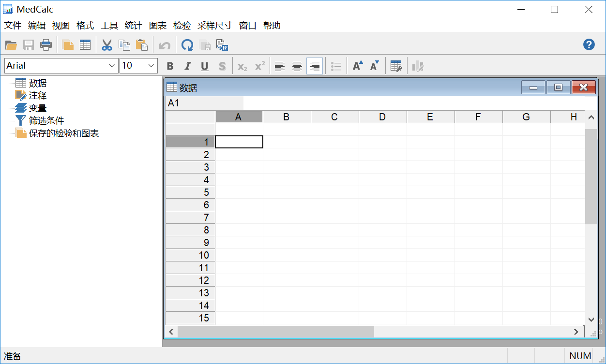Click the scroll down arrow in data window

[591, 319]
